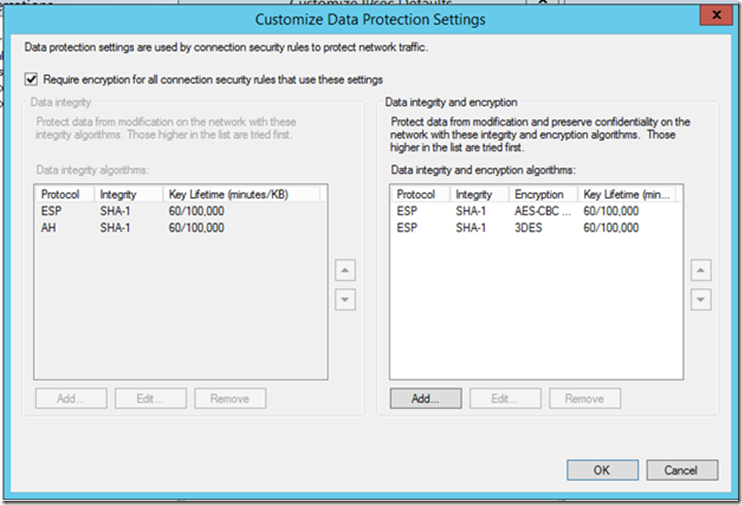Viewport: 742px width, 505px height.
Task: Click 60/100,000 value in 3DES row
Action: (x=611, y=228)
